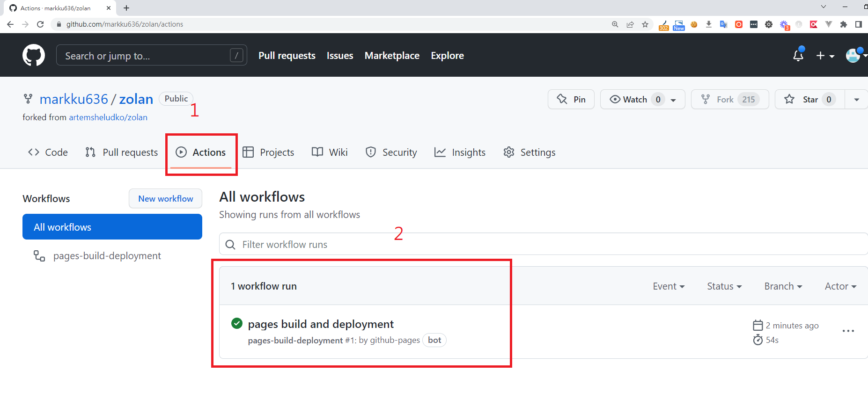Open the notifications bell
This screenshot has height=407, width=868.
point(798,56)
